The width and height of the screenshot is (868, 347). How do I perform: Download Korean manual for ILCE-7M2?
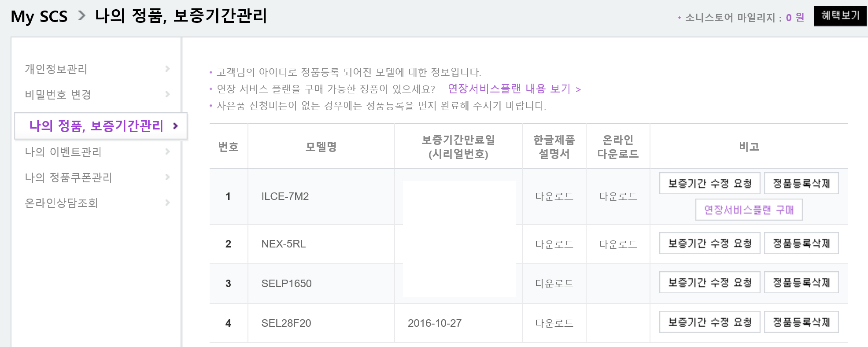[554, 196]
